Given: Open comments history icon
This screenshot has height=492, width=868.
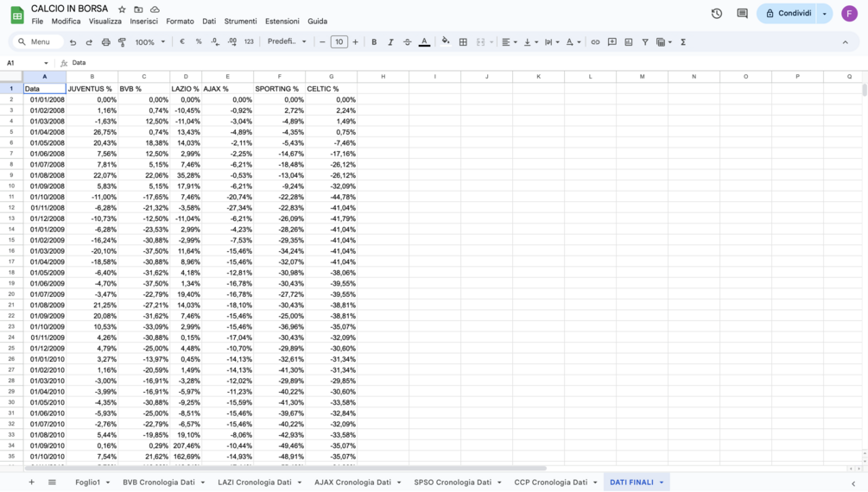Looking at the screenshot, I should click(x=743, y=13).
